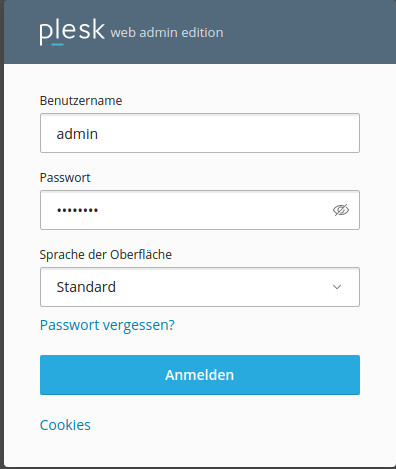The height and width of the screenshot is (469, 396).
Task: Place cursor after admin text in username
Action: (99, 134)
